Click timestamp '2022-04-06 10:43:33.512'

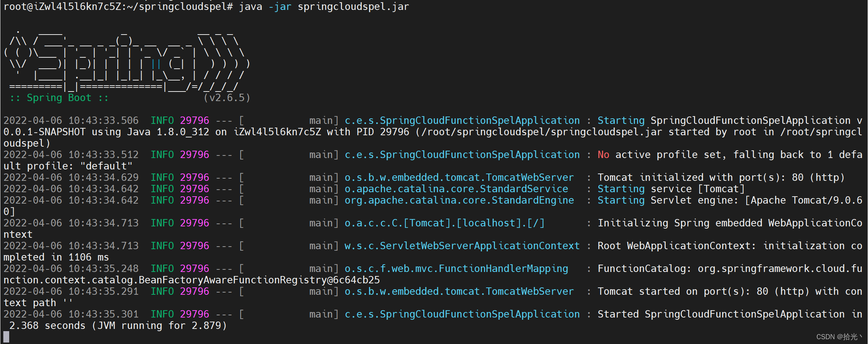coord(71,155)
